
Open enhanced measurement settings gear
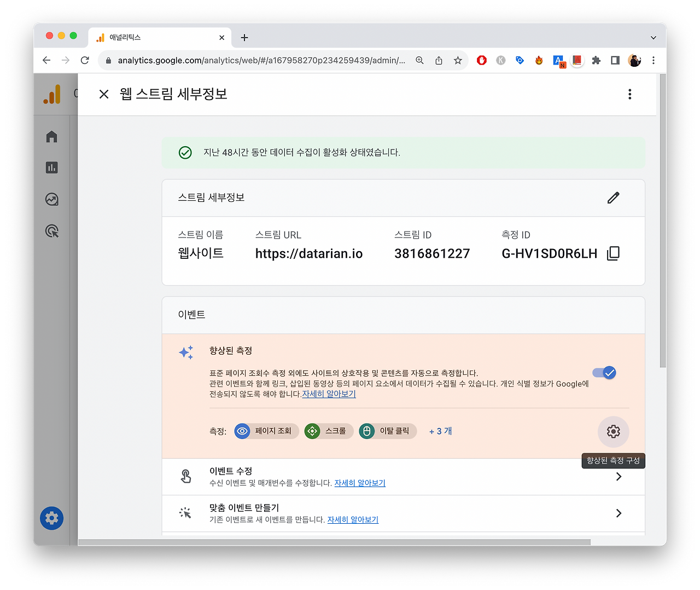point(614,431)
